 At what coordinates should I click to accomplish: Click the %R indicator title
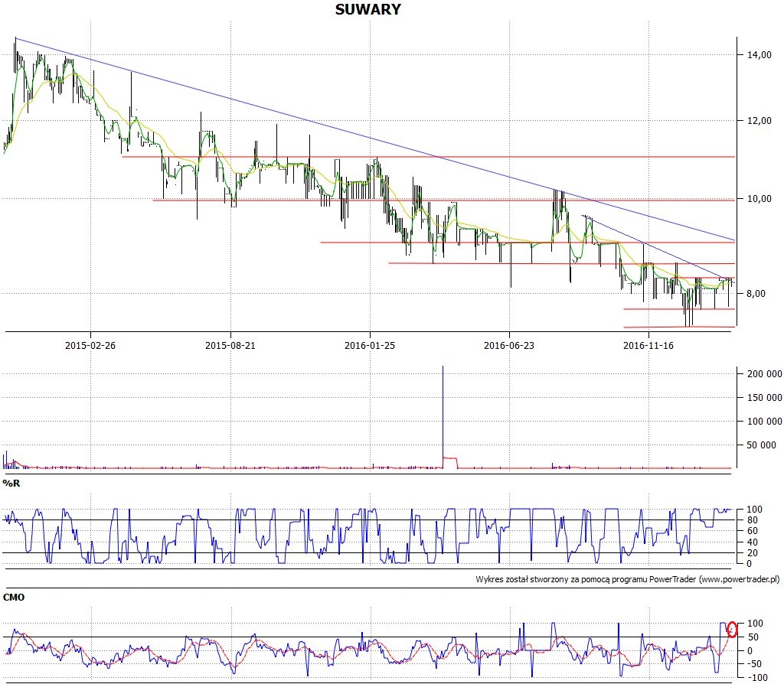(x=11, y=483)
